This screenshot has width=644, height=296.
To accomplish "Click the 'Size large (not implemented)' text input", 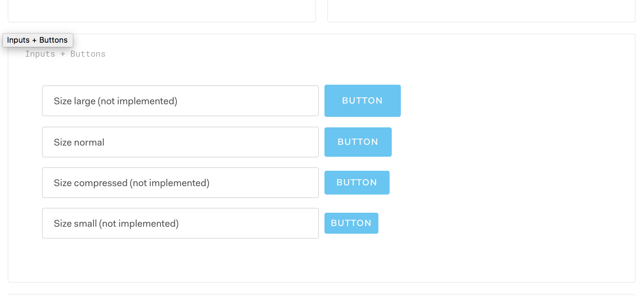I will click(180, 101).
